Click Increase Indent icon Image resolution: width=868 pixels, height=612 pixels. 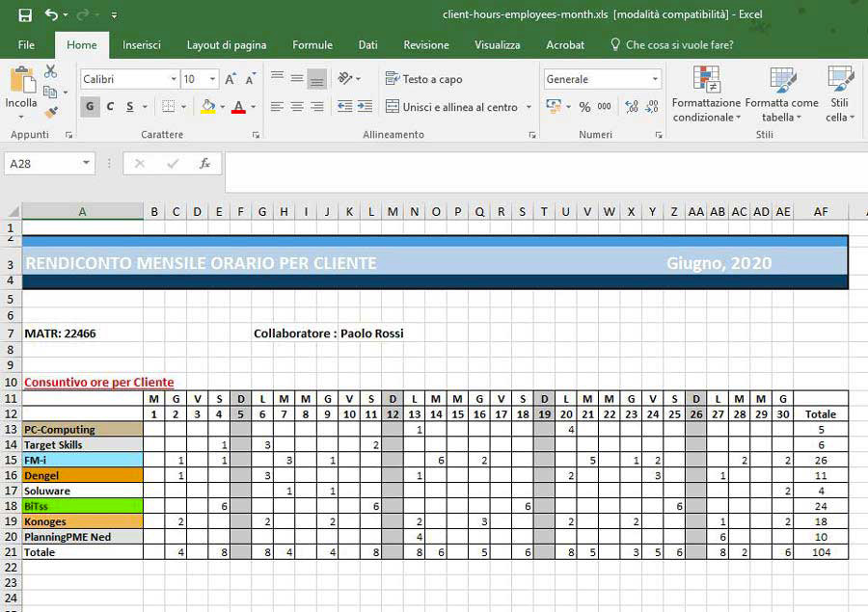coord(365,106)
